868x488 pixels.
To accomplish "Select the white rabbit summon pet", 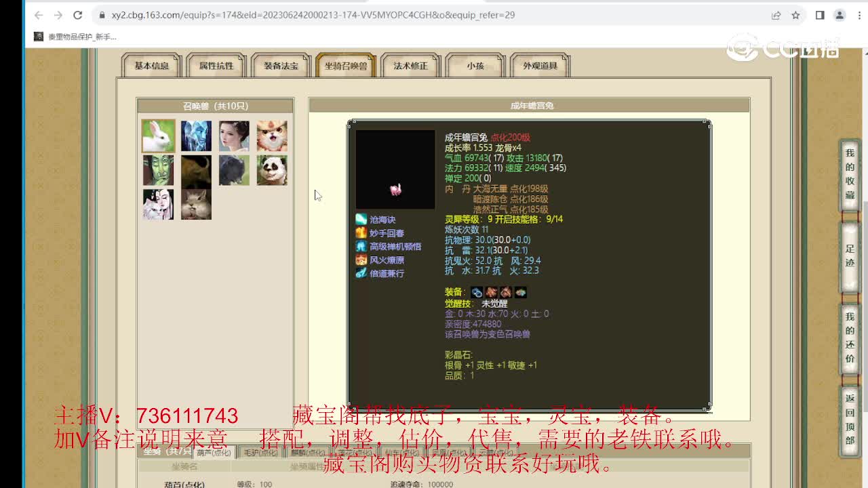I will [x=158, y=136].
